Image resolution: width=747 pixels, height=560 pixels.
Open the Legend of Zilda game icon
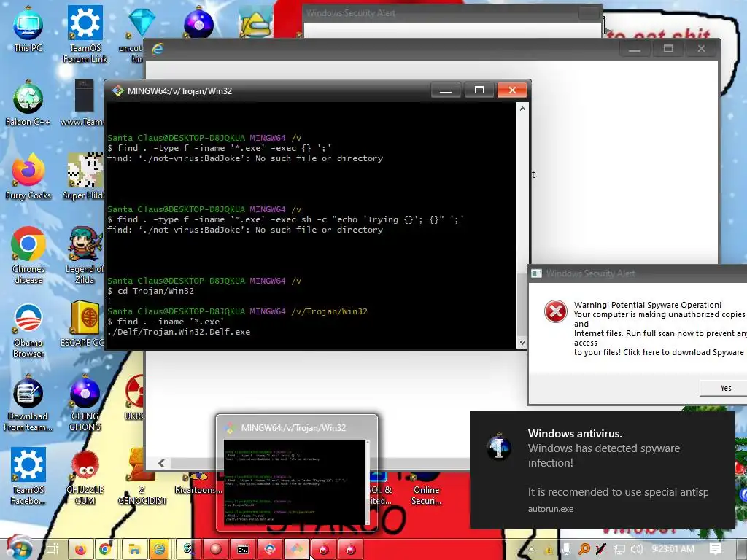[x=85, y=256]
